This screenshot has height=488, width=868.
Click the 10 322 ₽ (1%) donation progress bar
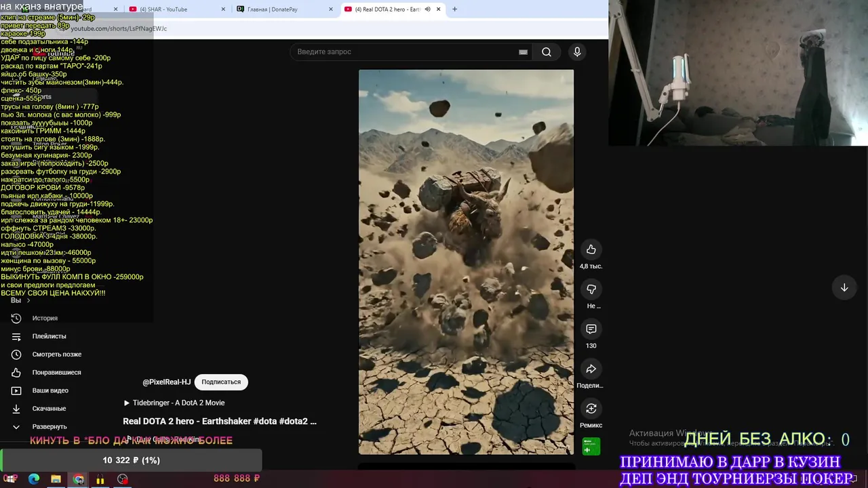tap(131, 460)
